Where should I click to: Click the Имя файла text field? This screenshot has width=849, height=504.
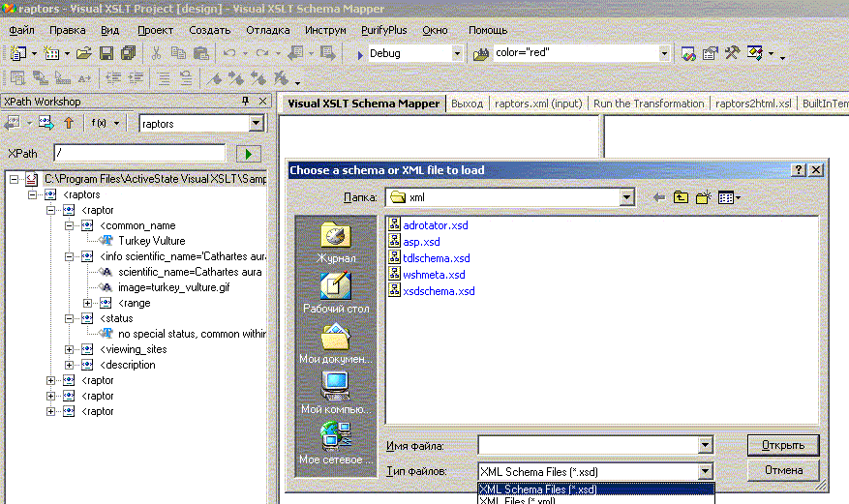588,446
